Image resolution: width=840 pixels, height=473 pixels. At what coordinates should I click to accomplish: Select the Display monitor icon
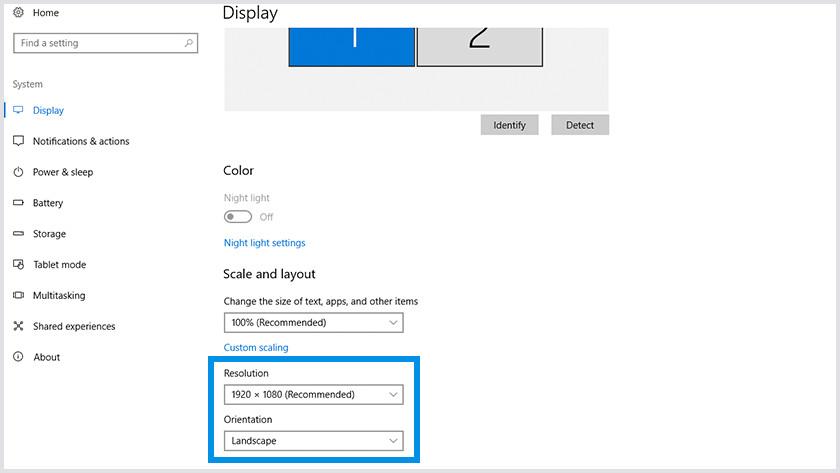(18, 110)
